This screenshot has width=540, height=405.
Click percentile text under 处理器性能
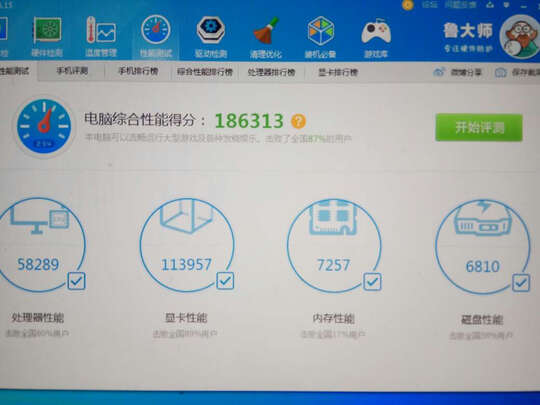(x=37, y=333)
